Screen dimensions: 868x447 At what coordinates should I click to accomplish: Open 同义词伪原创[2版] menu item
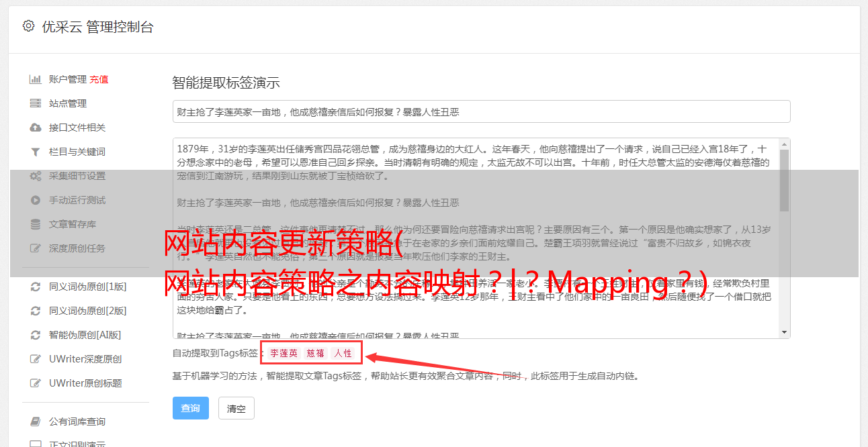point(87,311)
